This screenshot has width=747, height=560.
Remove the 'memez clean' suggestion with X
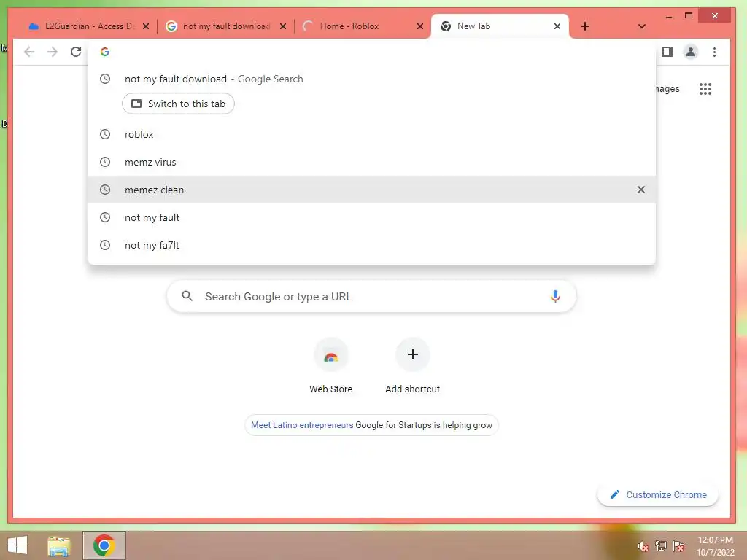pyautogui.click(x=640, y=190)
